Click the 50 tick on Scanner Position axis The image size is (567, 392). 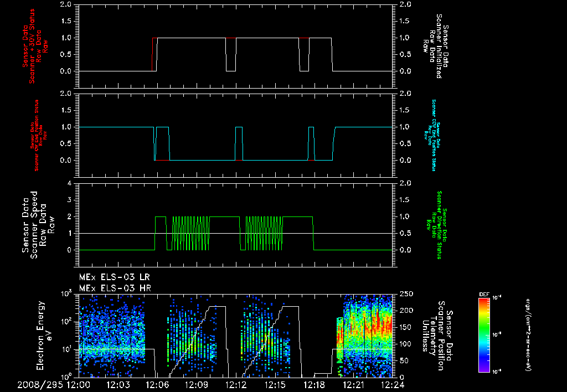[x=403, y=360]
